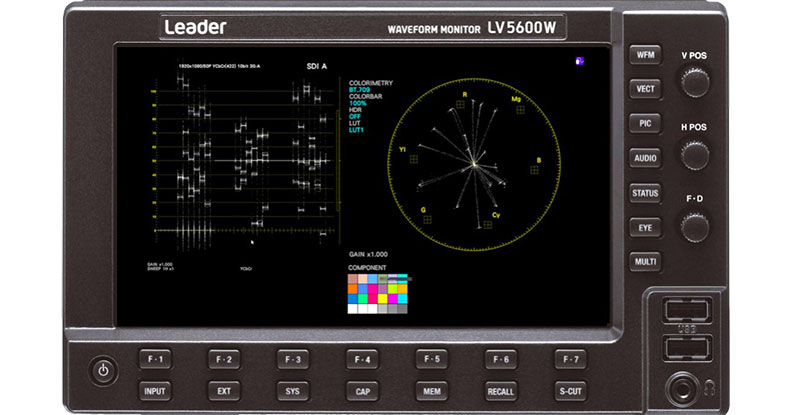Open picture mode with PIC button

coord(645,124)
